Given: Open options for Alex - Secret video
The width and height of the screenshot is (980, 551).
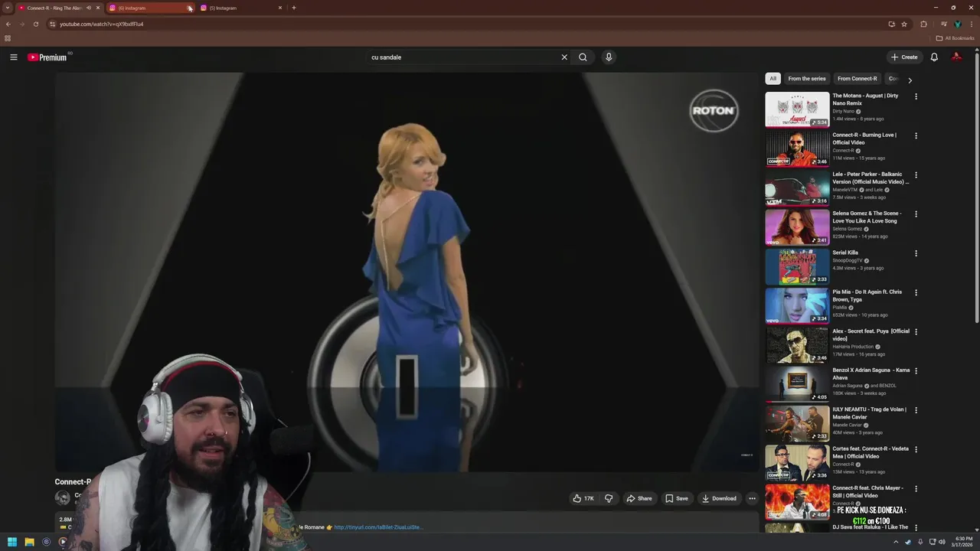Looking at the screenshot, I should pyautogui.click(x=916, y=331).
